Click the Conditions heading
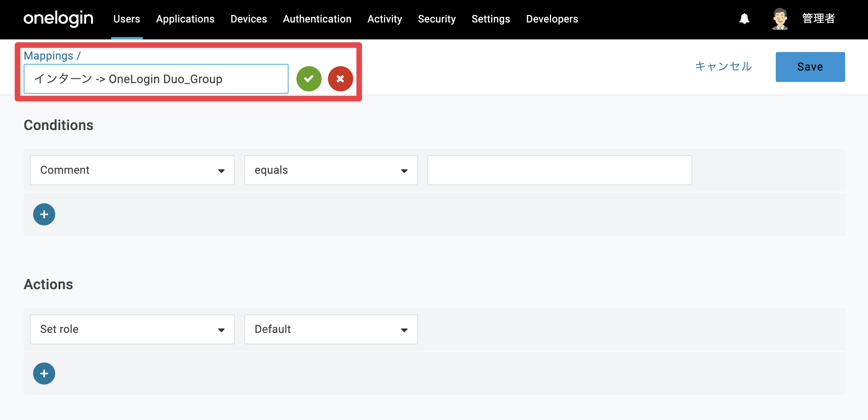Screen dimensions: 868x420 [x=59, y=125]
